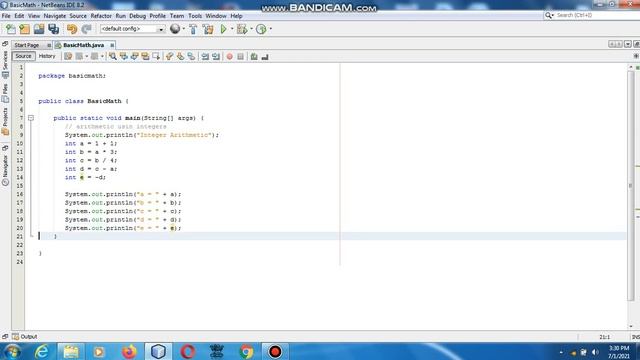
Task: Toggle Rectangular Selection icon
Action: (156, 56)
